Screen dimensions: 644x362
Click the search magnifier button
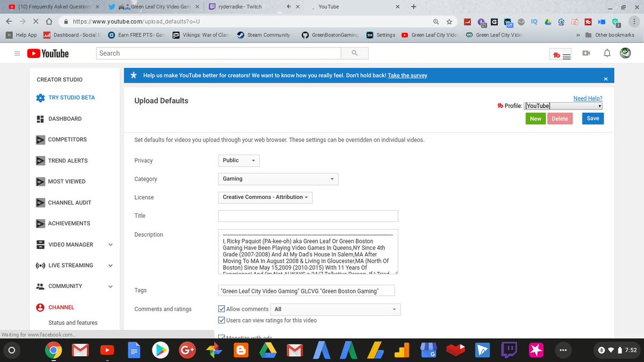coord(355,53)
